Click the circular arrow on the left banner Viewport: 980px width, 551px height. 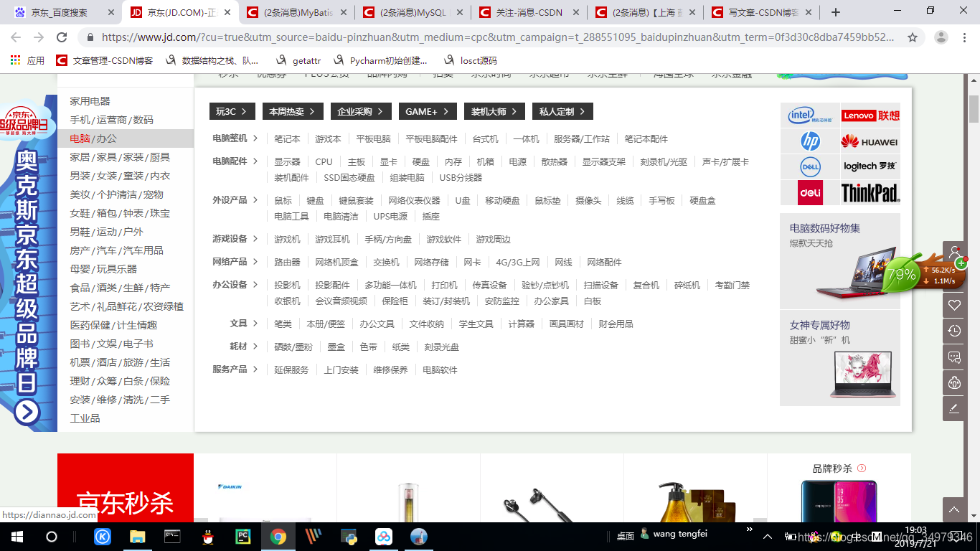pyautogui.click(x=27, y=411)
